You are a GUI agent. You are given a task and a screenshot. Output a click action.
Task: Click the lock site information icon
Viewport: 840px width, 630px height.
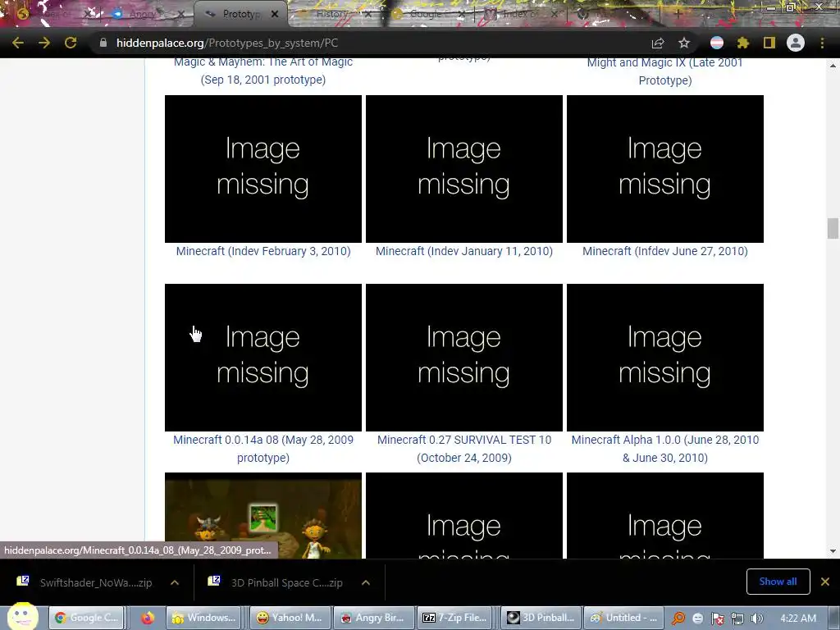103,43
